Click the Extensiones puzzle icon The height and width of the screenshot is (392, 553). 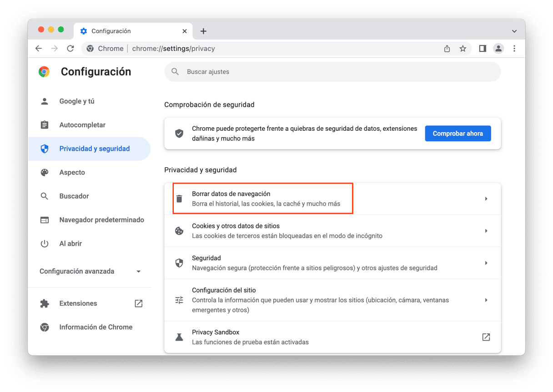click(x=45, y=303)
